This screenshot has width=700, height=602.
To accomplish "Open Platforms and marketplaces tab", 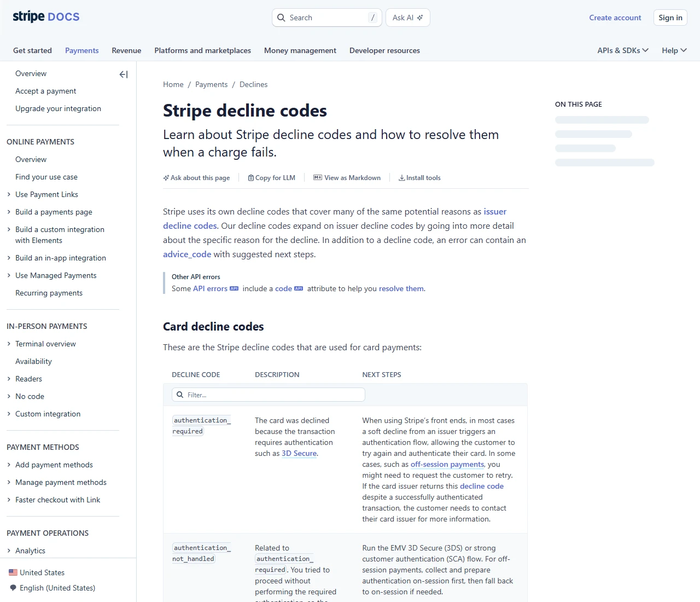I will [x=202, y=50].
